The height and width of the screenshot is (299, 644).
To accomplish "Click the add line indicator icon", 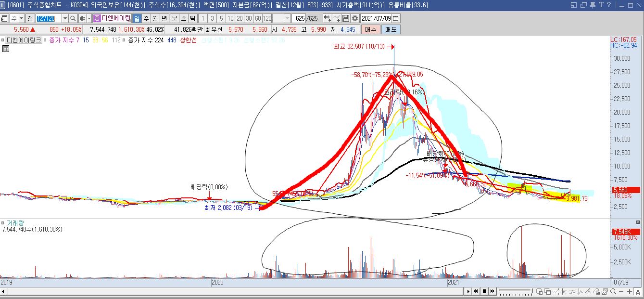I will click(x=337, y=18).
